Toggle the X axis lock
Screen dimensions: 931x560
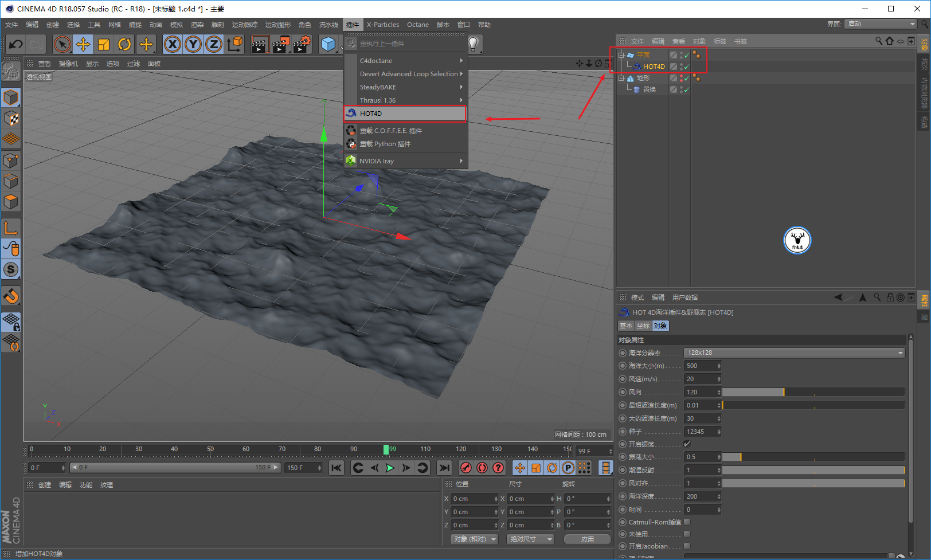coord(173,44)
